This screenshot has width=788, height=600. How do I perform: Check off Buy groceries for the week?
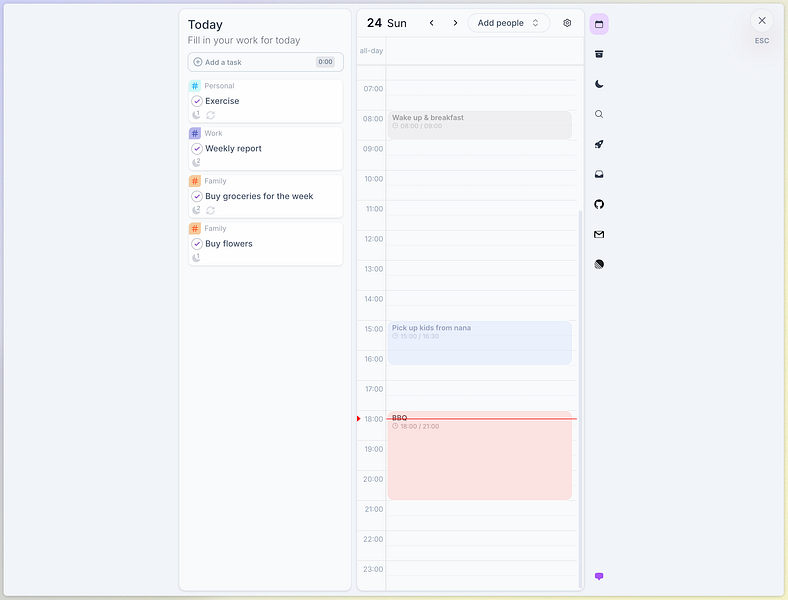pyautogui.click(x=197, y=196)
